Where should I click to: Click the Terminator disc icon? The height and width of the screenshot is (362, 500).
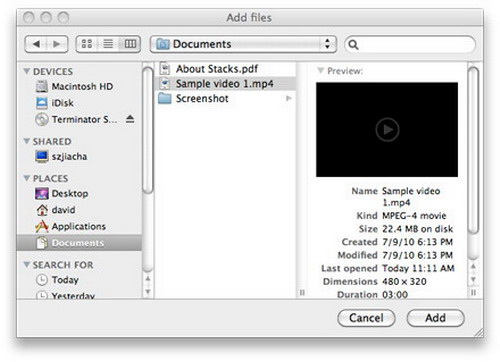tap(42, 119)
